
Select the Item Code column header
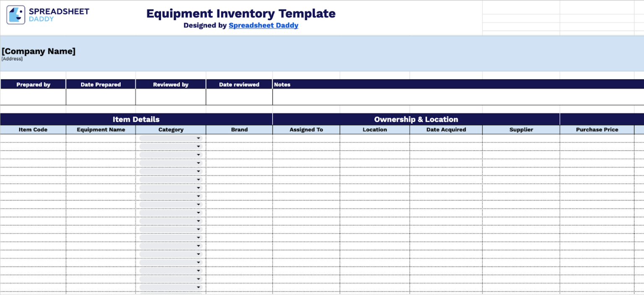pyautogui.click(x=33, y=129)
